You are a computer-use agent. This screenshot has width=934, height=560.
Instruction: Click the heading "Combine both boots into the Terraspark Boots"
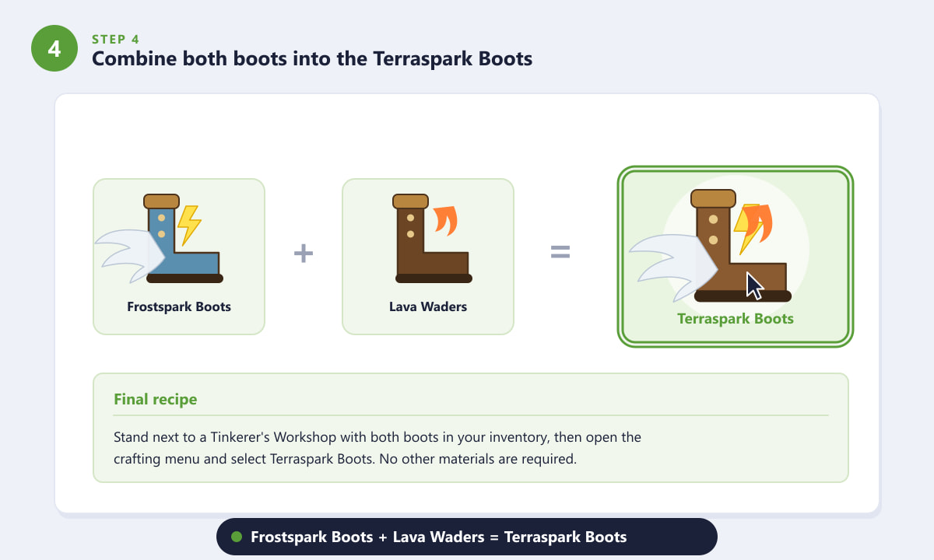tap(312, 59)
